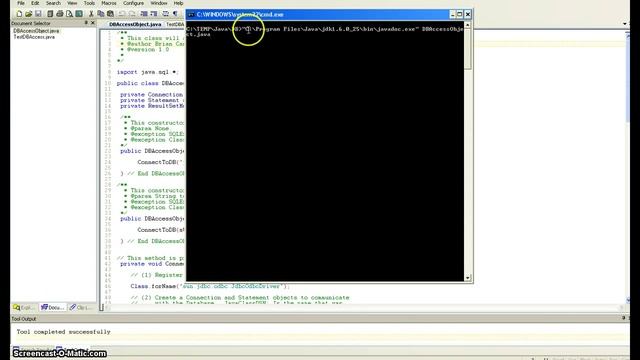The height and width of the screenshot is (360, 640).
Task: Click the Tool Output panel header
Action: tap(320, 318)
